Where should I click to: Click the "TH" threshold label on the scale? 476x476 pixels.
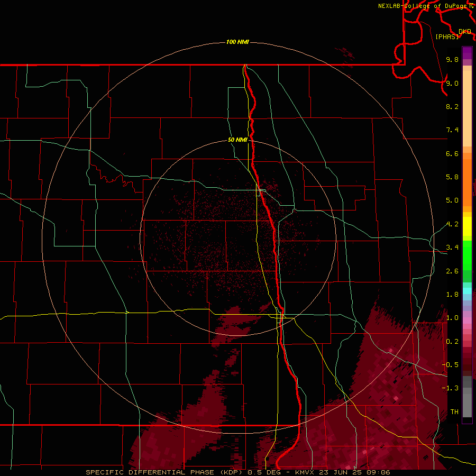(454, 412)
